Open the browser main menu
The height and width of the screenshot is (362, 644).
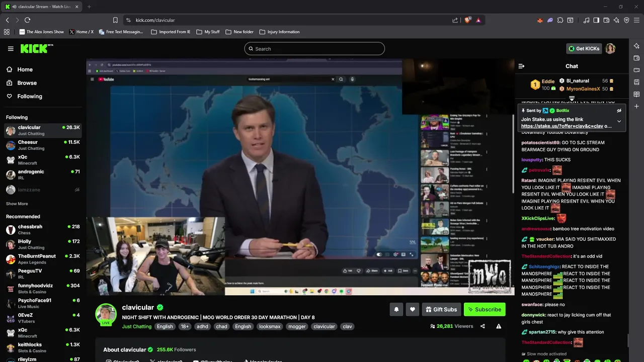(x=636, y=20)
